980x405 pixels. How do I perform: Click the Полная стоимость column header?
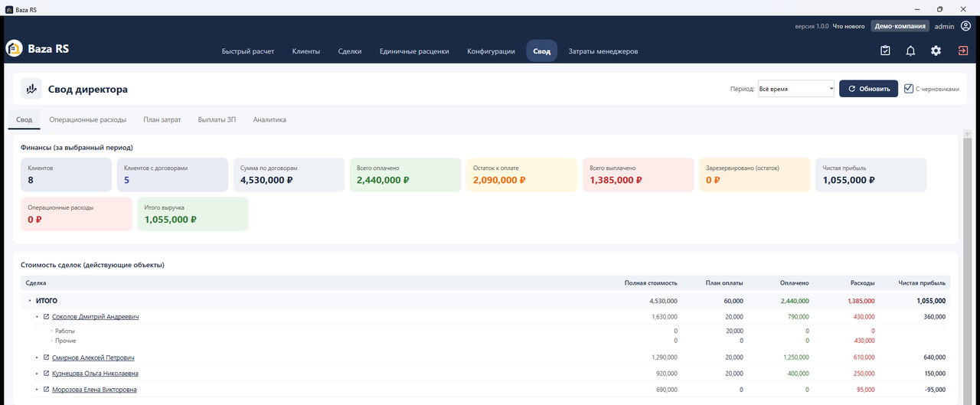pyautogui.click(x=651, y=283)
